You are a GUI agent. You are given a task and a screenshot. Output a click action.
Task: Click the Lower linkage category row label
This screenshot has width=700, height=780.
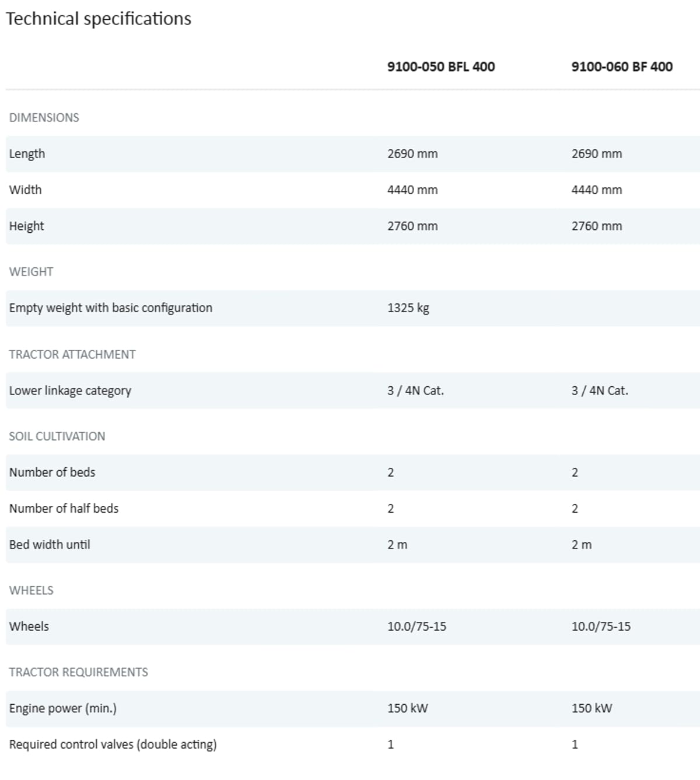click(70, 390)
